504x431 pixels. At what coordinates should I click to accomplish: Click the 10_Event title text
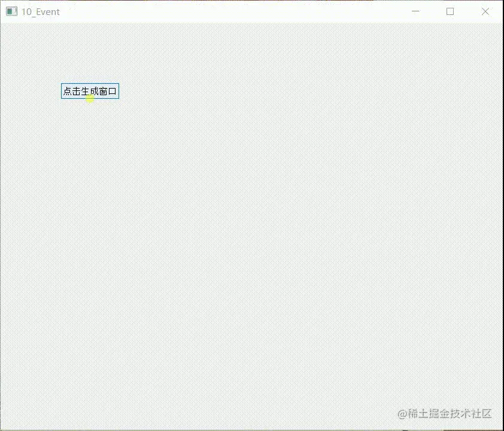(40, 11)
